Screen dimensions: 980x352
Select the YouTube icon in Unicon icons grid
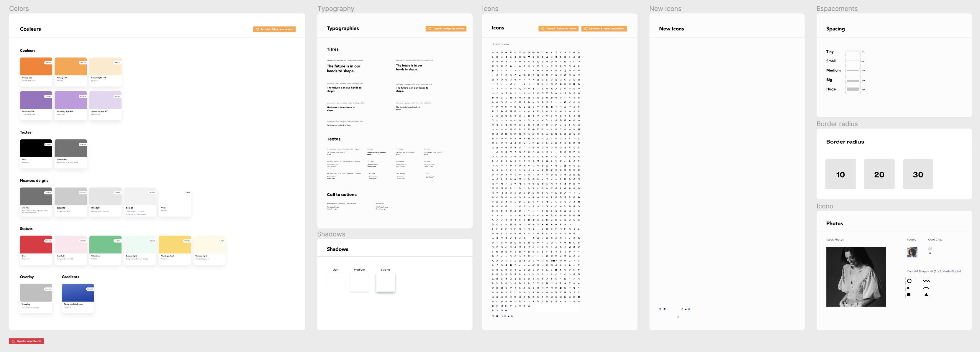(x=506, y=310)
